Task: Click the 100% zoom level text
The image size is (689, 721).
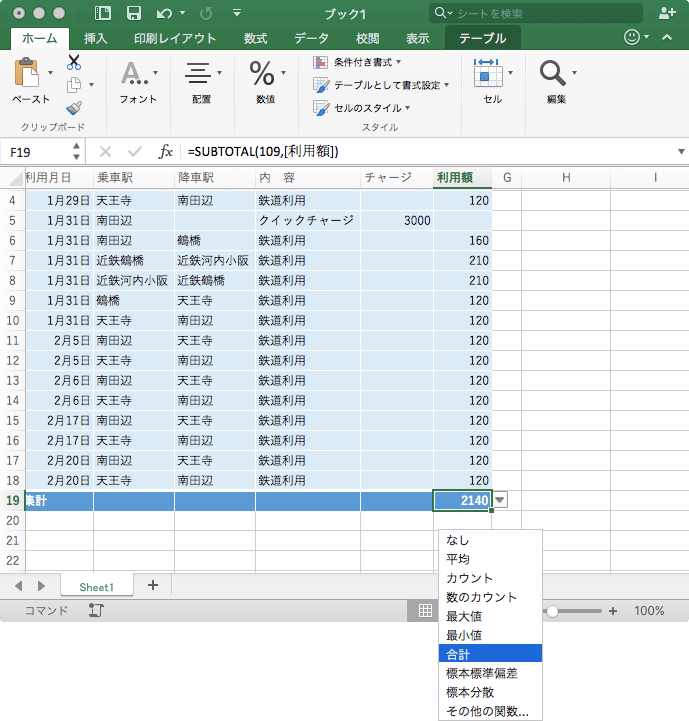Action: 649,611
